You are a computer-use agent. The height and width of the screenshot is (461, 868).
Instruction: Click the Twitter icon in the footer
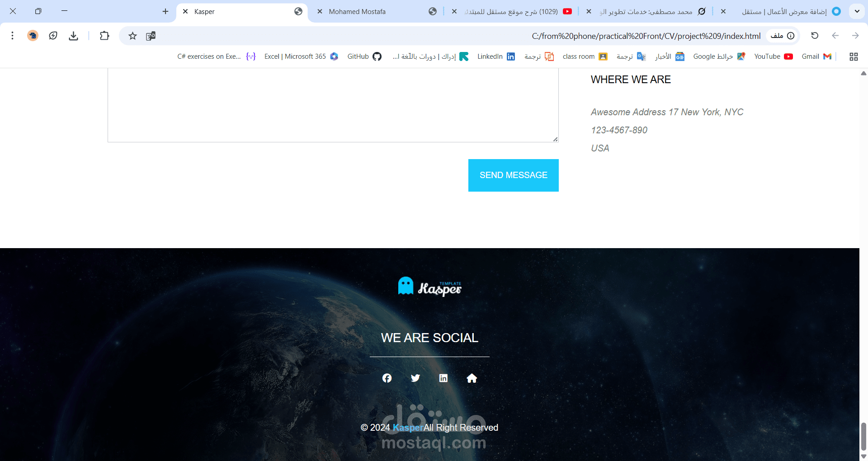pos(415,378)
